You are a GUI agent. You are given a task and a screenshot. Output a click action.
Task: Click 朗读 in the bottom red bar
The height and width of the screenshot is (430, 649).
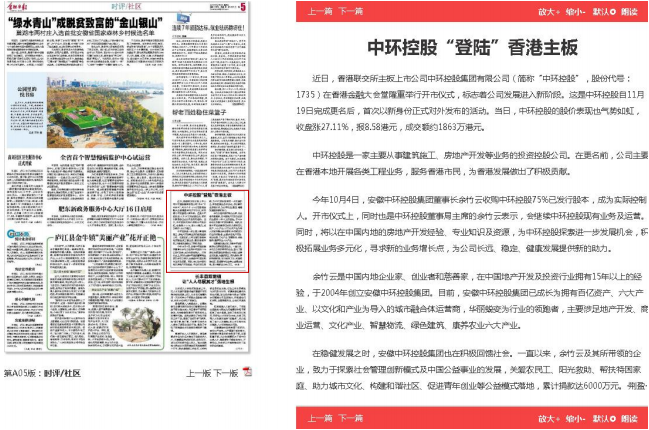click(x=629, y=418)
